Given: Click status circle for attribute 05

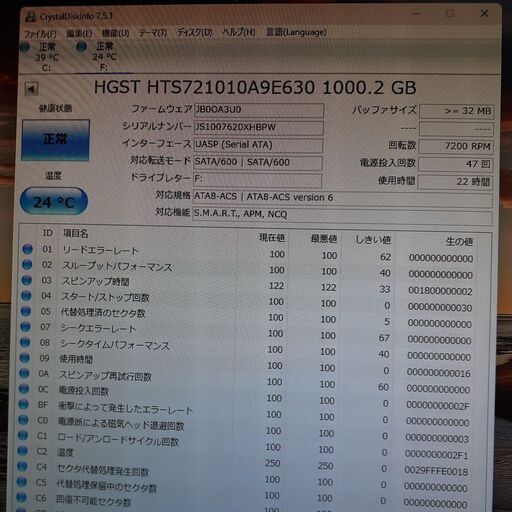Looking at the screenshot, I should [26, 311].
